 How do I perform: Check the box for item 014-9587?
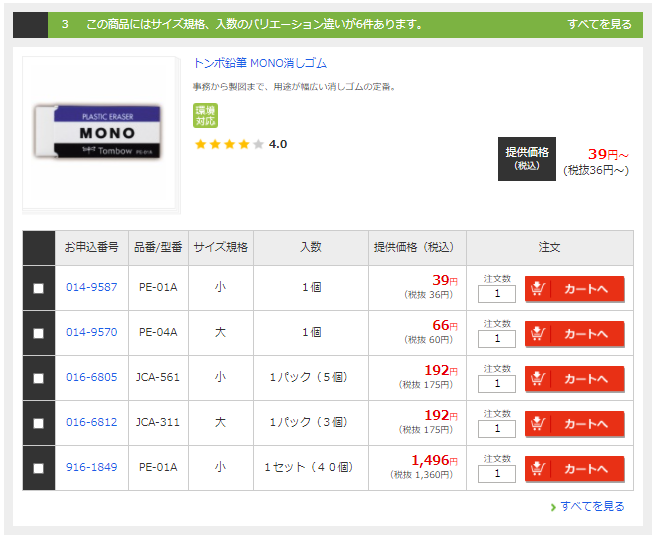[38, 288]
